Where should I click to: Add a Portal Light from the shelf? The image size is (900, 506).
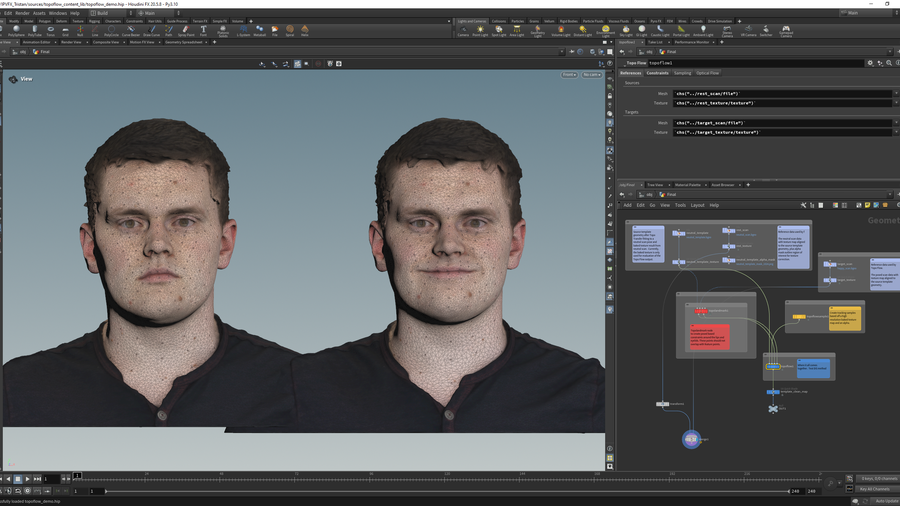pyautogui.click(x=681, y=30)
